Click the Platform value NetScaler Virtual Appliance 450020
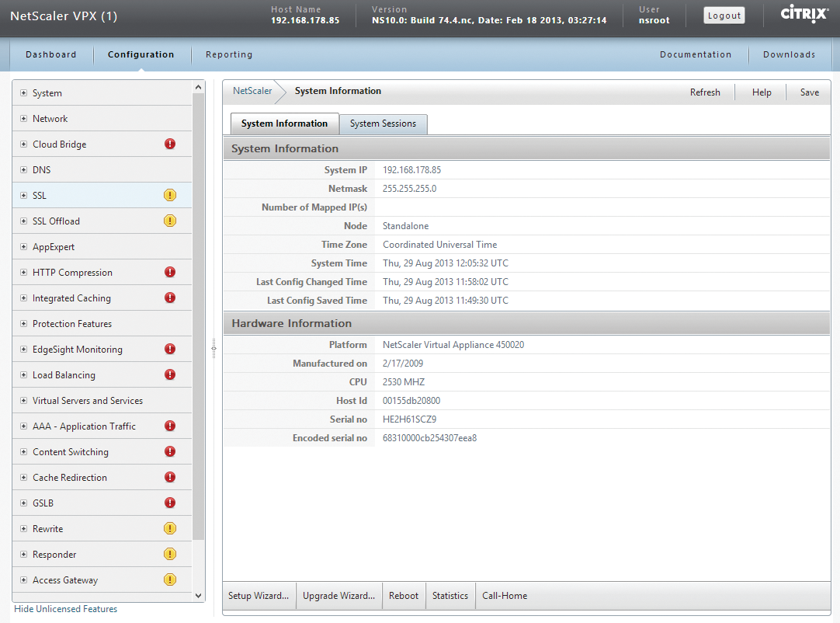 click(453, 345)
